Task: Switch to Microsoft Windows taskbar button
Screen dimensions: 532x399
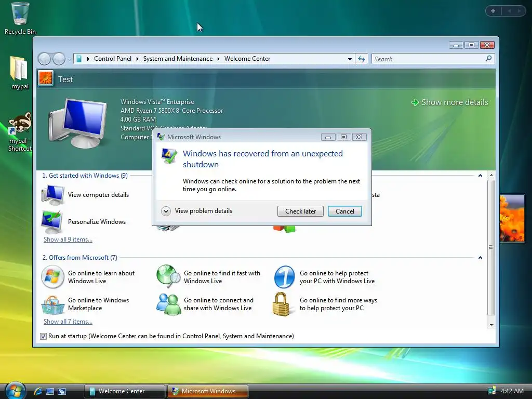Action: pyautogui.click(x=207, y=391)
